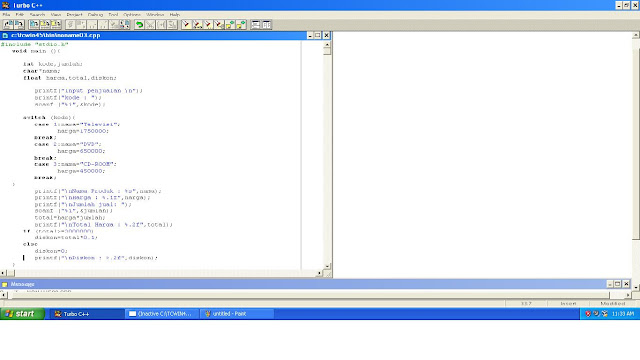This screenshot has height=360, width=640.
Task: Click the 'harga=1750000;' line
Action: pyautogui.click(x=83, y=131)
